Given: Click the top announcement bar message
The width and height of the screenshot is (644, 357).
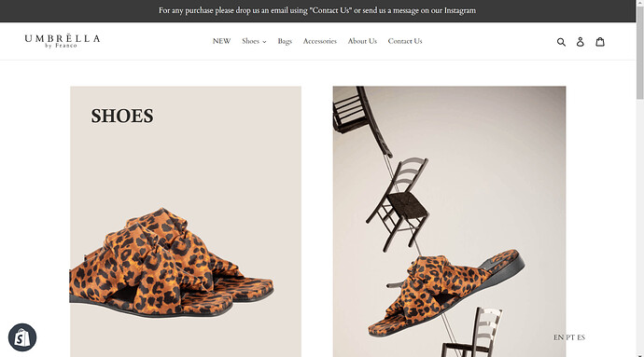Looking at the screenshot, I should 317,10.
